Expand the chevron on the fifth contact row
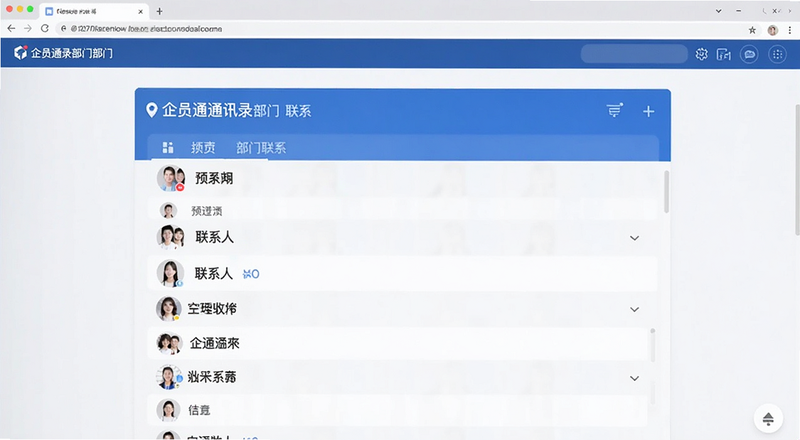The height and width of the screenshot is (440, 800). click(x=634, y=309)
